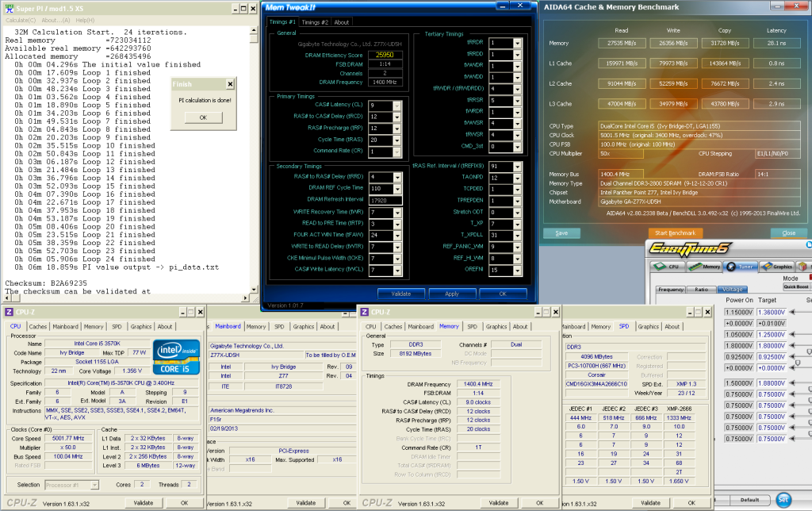The height and width of the screenshot is (511, 812).
Task: Open the EasyTune6 CPU tab chip icon
Action: [661, 267]
